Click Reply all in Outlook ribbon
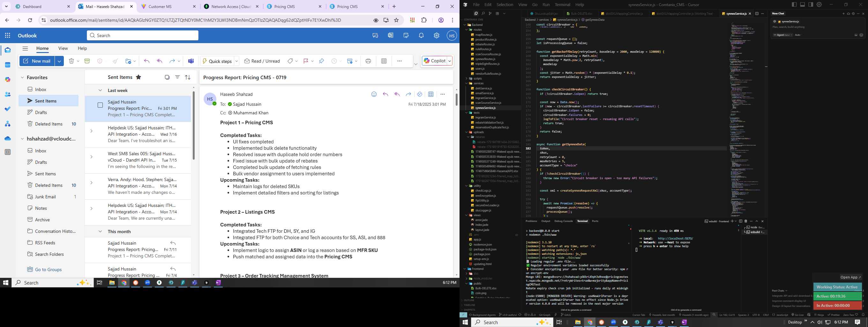Image resolution: width=868 pixels, height=327 pixels. (x=160, y=61)
